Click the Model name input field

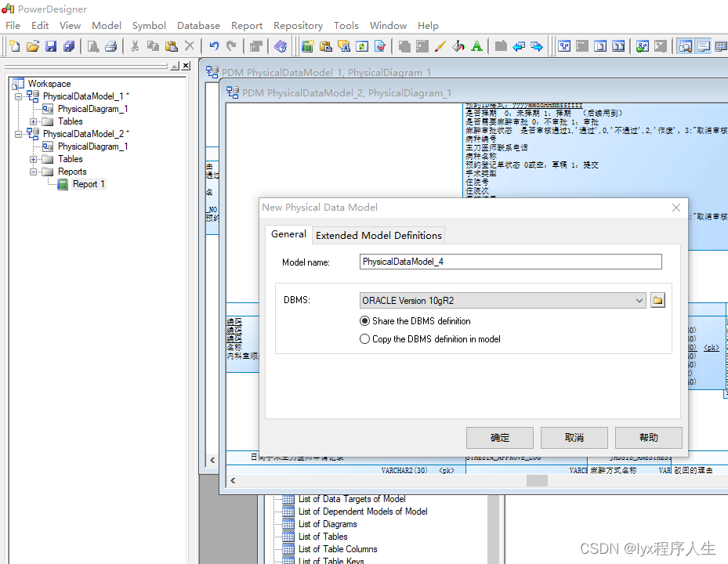[x=510, y=262]
